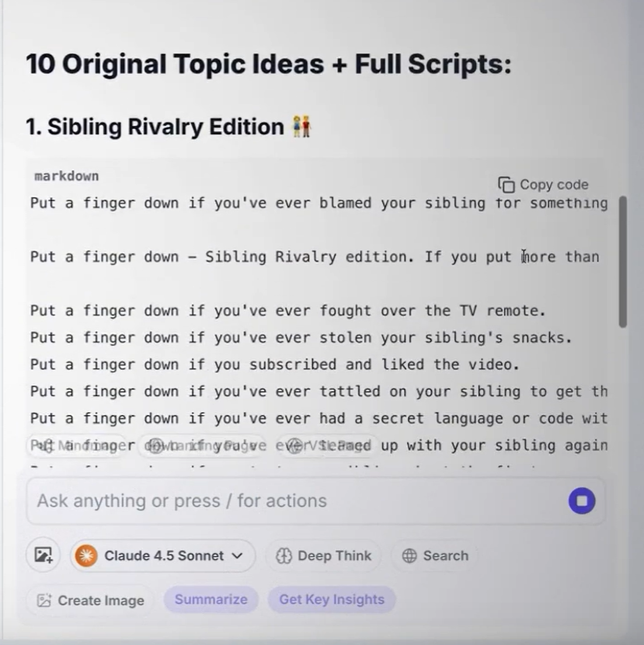Click the Copy code clipboard icon
The width and height of the screenshot is (644, 645).
[x=506, y=185]
